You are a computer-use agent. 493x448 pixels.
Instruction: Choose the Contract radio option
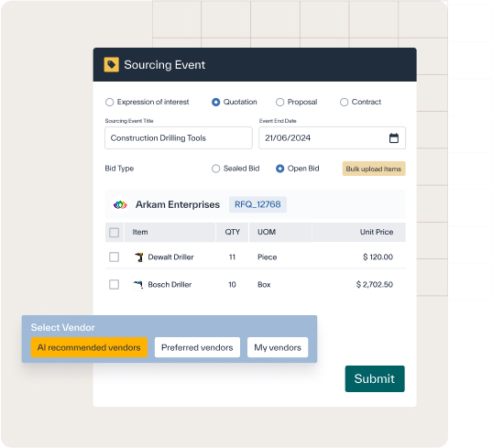click(x=344, y=103)
